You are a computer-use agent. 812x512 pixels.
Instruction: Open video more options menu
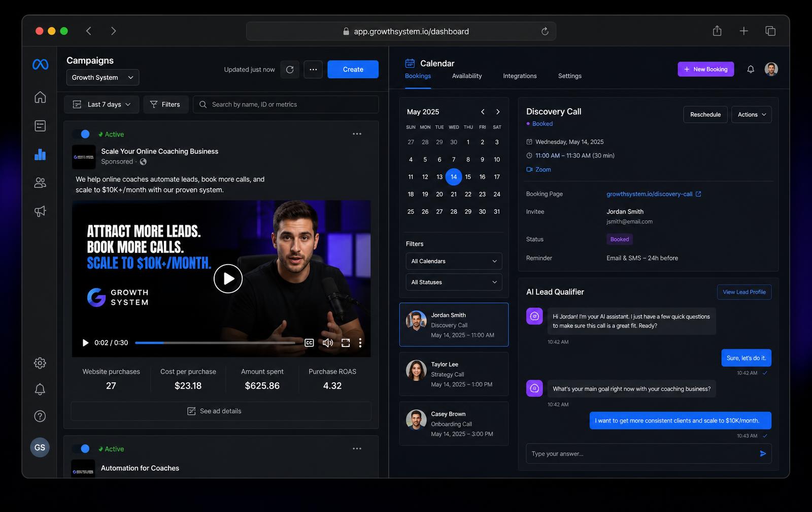(x=360, y=343)
